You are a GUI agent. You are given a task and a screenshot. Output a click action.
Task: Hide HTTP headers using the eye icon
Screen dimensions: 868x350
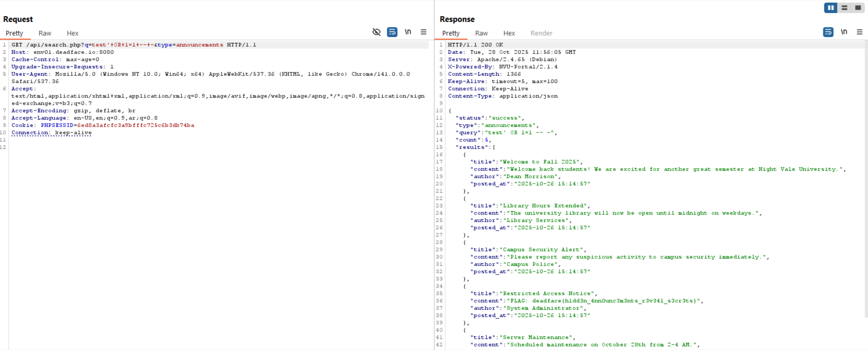376,32
